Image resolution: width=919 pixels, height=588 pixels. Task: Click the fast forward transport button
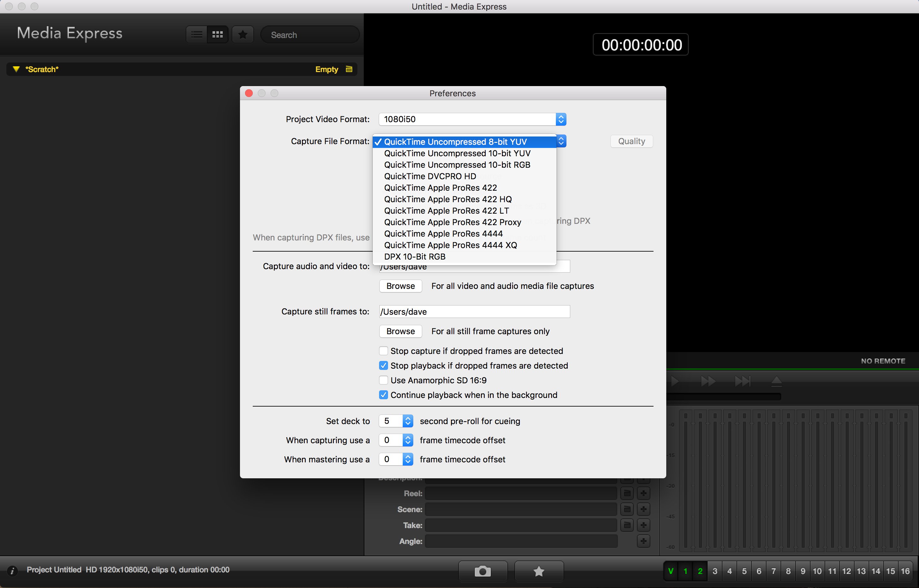(708, 381)
